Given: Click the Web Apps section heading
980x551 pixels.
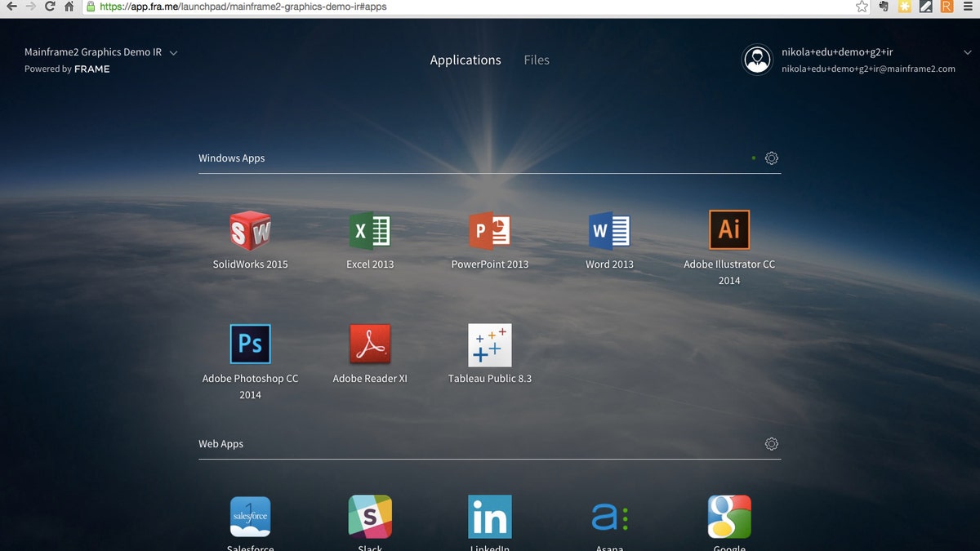Looking at the screenshot, I should pos(221,444).
